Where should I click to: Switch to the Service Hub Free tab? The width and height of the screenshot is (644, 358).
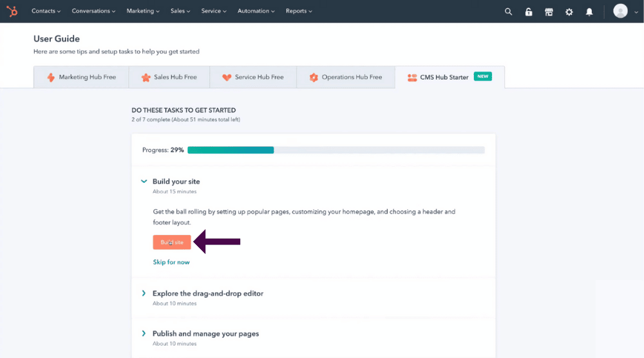click(253, 77)
